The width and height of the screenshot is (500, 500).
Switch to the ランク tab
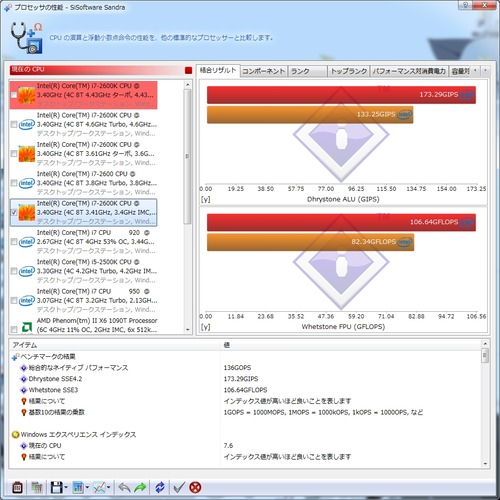[307, 71]
